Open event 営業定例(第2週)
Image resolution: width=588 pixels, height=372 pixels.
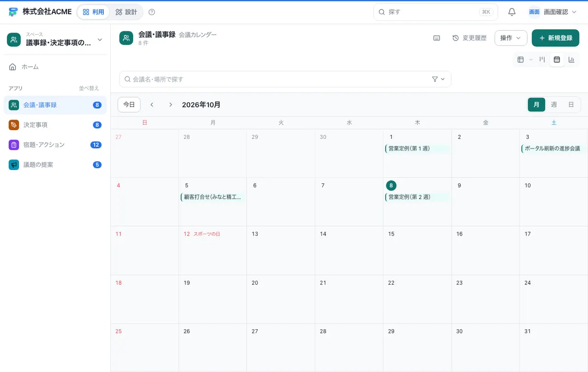pos(417,197)
